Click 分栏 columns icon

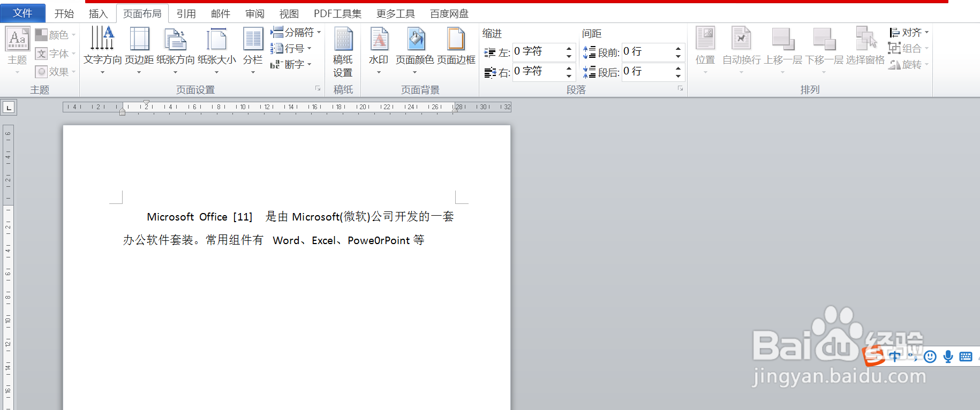click(253, 39)
